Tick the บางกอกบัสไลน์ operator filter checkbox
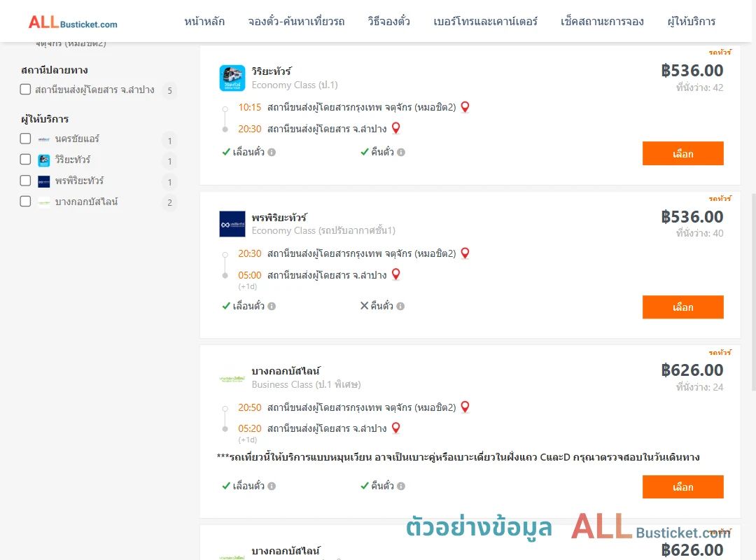This screenshot has width=756, height=560. (x=26, y=201)
